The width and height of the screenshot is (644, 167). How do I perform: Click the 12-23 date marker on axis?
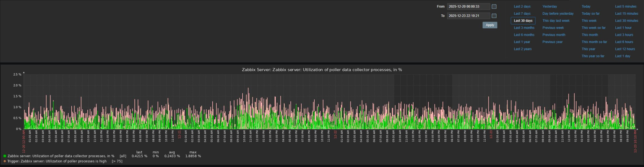[x=491, y=134]
